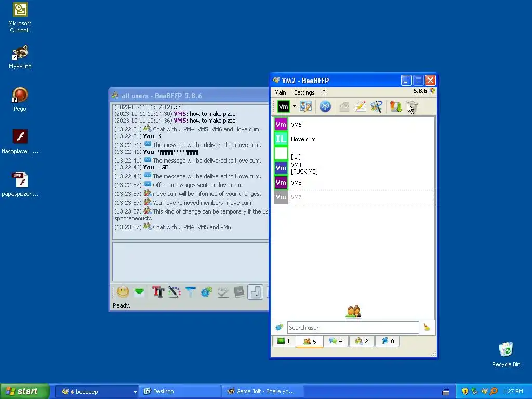Viewport: 532px width, 399px height.
Task: Select the IL avatar user row
Action: (x=353, y=139)
